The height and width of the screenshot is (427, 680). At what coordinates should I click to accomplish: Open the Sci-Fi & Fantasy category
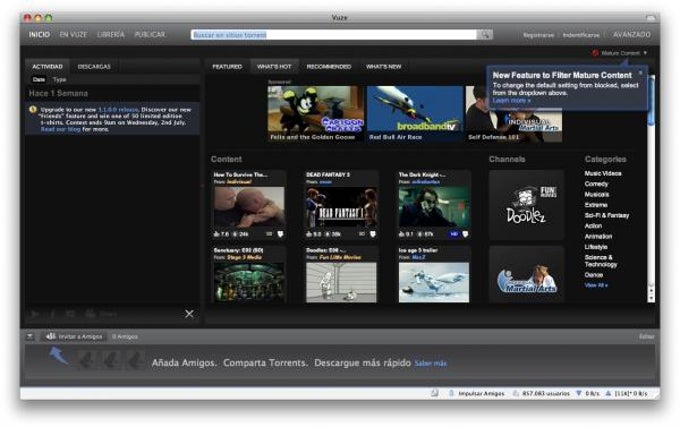point(607,215)
